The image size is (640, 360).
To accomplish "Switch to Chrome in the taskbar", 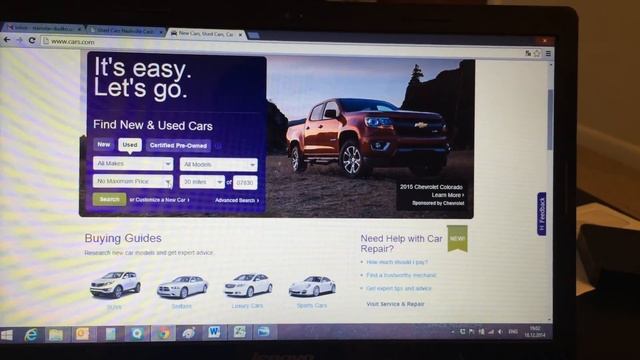I will click(x=164, y=333).
